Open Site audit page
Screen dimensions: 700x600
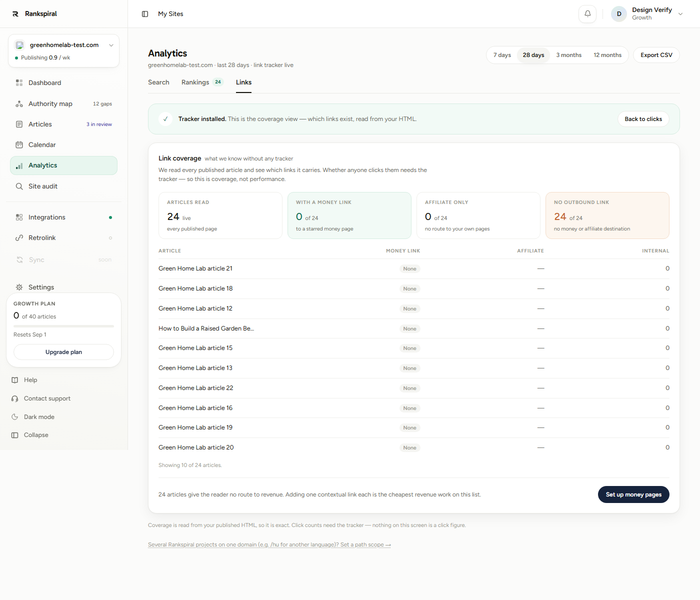tap(63, 186)
